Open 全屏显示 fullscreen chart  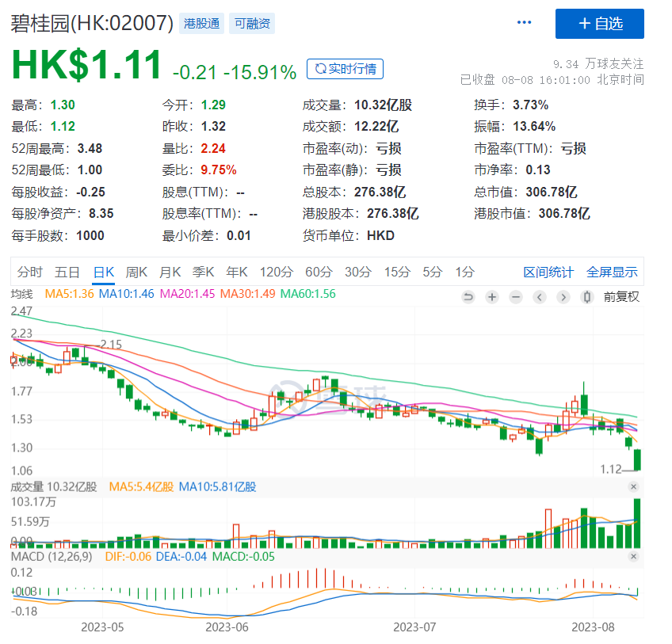point(612,272)
